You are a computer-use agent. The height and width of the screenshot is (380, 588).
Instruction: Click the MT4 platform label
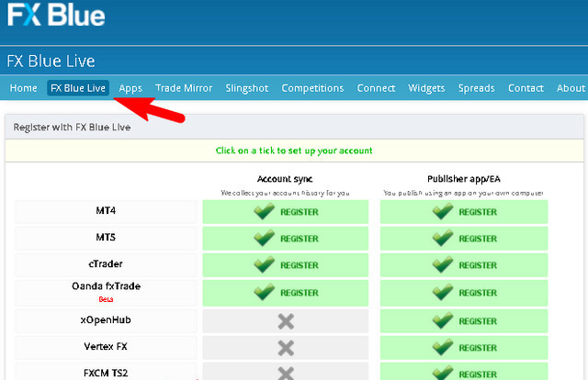point(106,210)
